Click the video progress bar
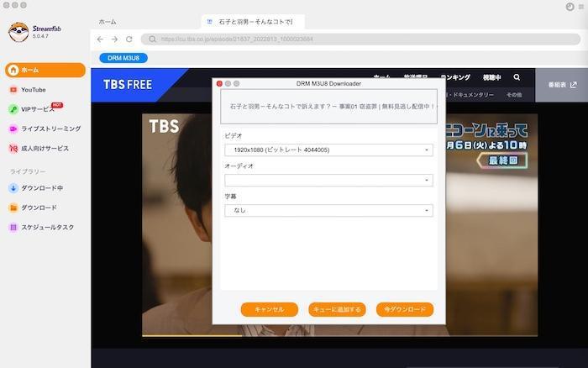Viewport: 588px width, 368px height. click(339, 335)
